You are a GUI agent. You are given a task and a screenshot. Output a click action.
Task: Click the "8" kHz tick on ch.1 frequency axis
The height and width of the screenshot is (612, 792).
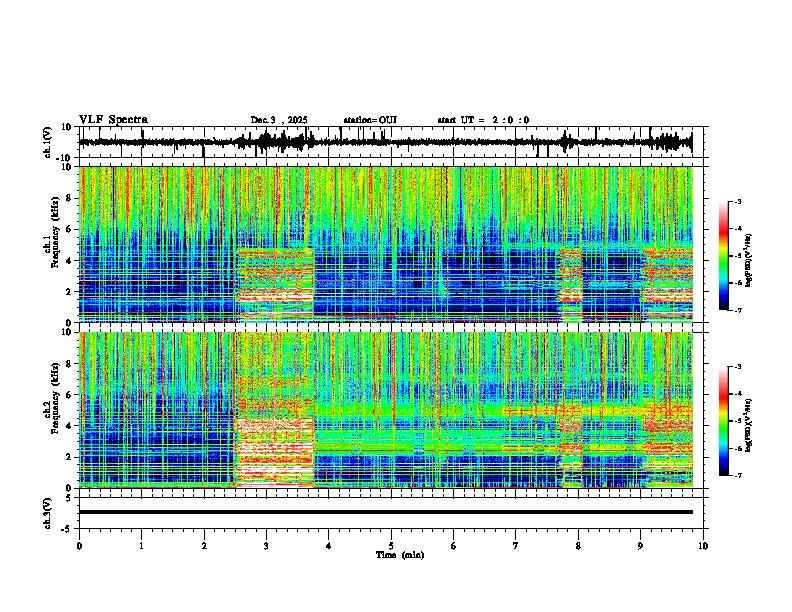[69, 198]
